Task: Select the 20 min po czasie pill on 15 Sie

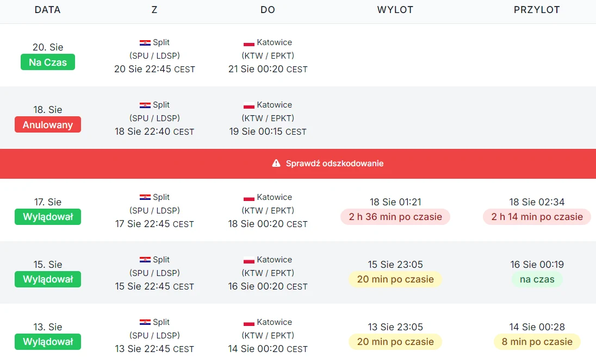Action: [395, 279]
